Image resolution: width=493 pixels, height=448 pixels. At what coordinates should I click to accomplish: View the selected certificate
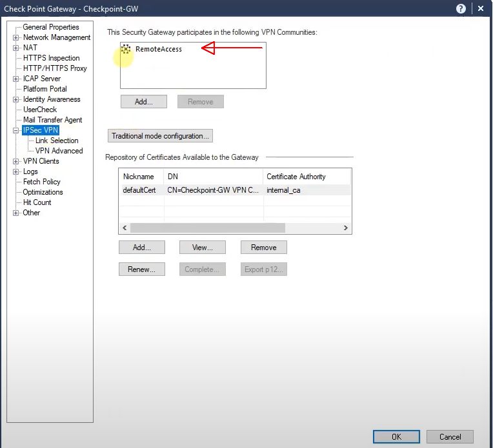pyautogui.click(x=203, y=248)
